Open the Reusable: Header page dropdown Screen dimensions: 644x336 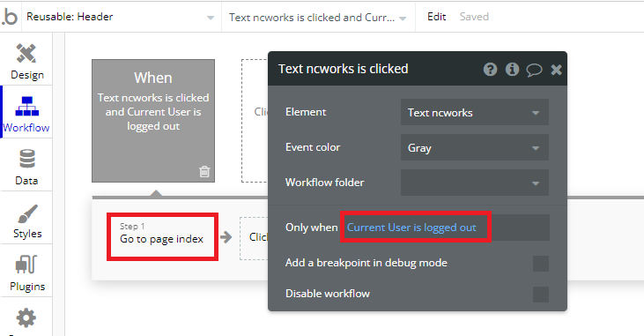[121, 18]
